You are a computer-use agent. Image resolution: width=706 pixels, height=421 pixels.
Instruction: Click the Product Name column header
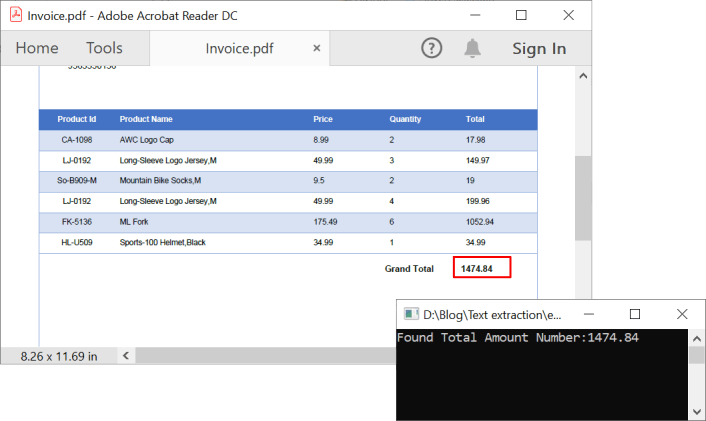tap(146, 119)
